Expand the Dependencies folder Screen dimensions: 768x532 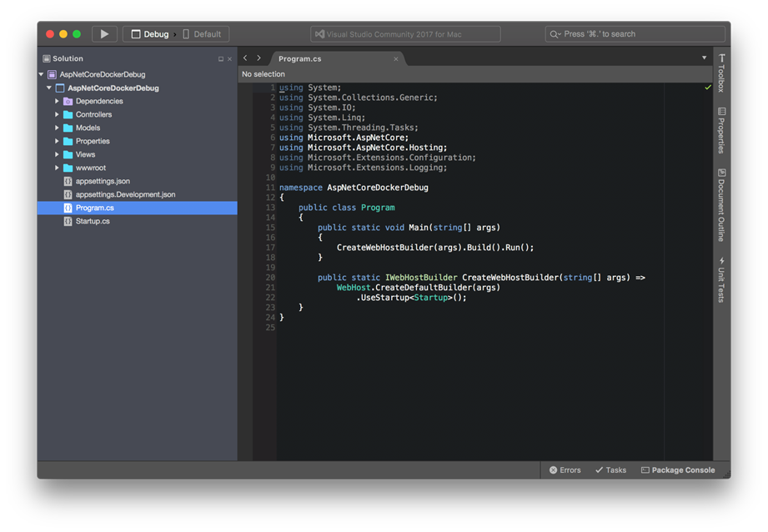pyautogui.click(x=57, y=102)
